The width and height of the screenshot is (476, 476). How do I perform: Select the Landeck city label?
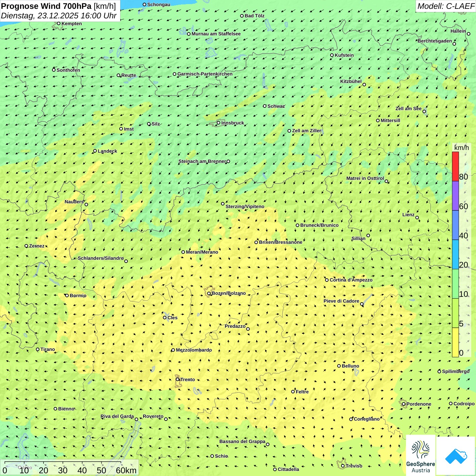click(107, 151)
